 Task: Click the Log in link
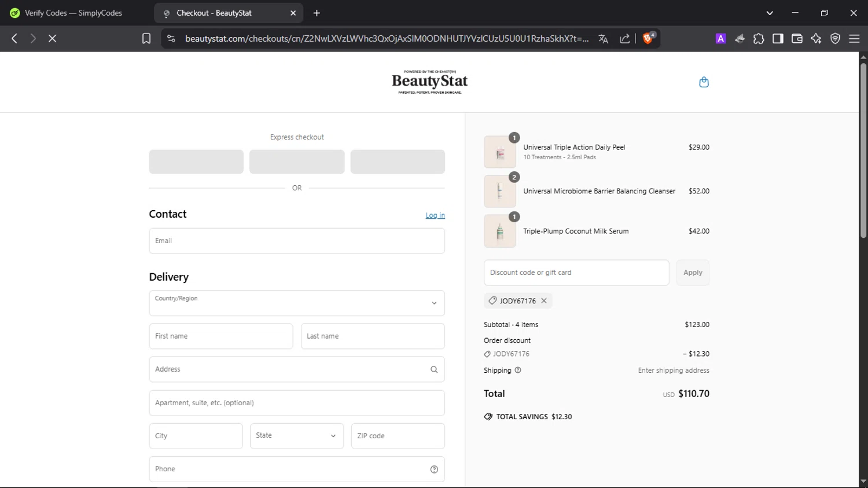(x=435, y=215)
